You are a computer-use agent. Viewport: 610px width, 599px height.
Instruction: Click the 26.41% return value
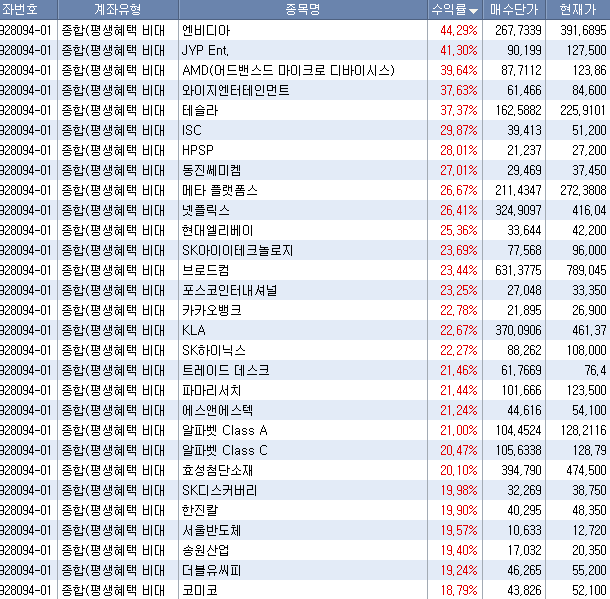point(459,210)
